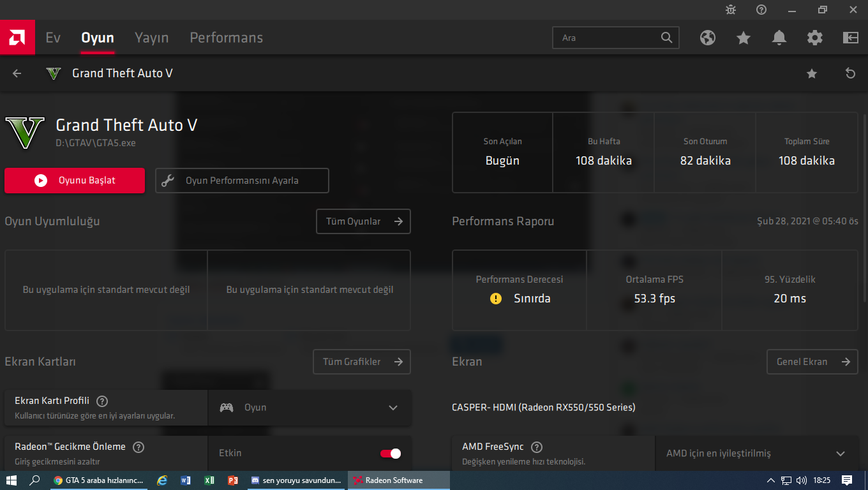
Task: Select the Oyun tab
Action: (x=98, y=38)
